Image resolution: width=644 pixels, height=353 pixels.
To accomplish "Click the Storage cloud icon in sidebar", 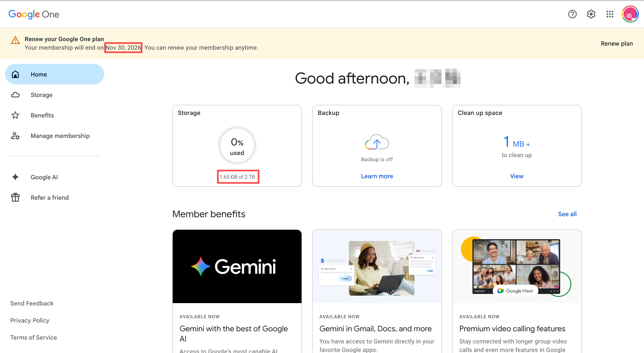I will pos(15,95).
